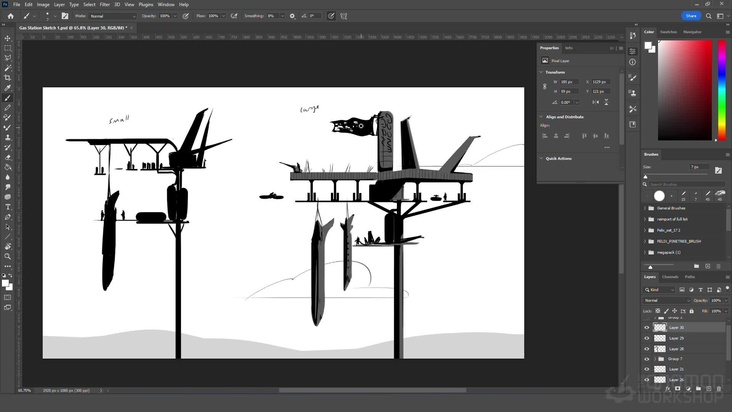Switch to the Swatches tab
The height and width of the screenshot is (412, 732).
(668, 31)
